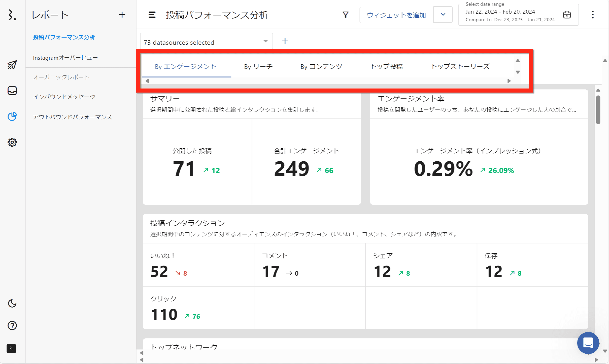
Task: Expand the ウィジェットを追加 dropdown arrow
Action: point(443,15)
